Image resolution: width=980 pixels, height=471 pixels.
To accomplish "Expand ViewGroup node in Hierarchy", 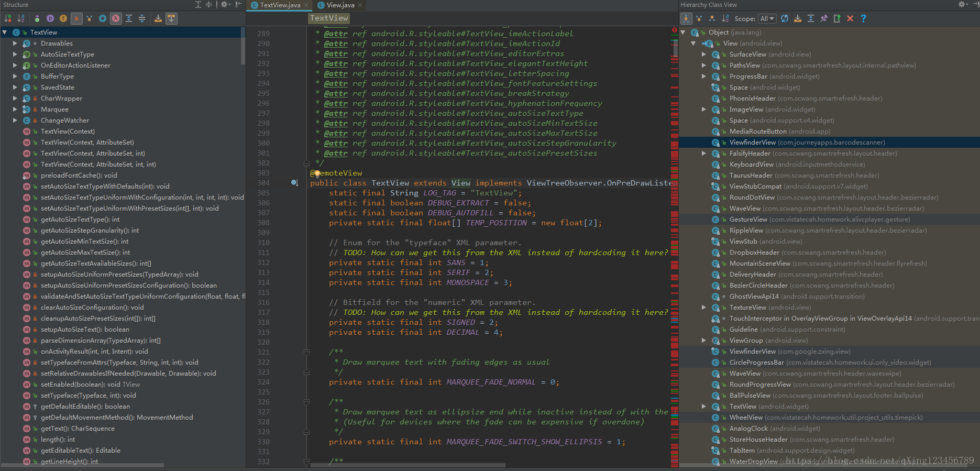I will click(703, 341).
